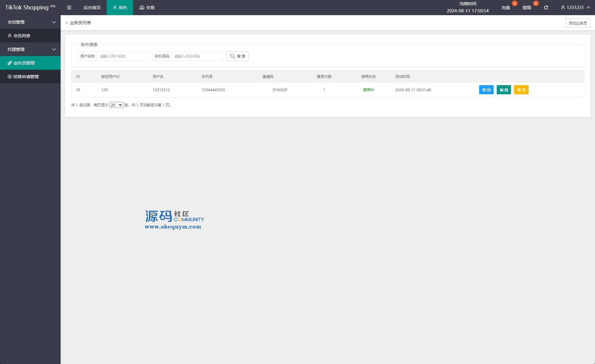Screen dimensions: 595x364
Task: Open 结算申请管理 in the sidebar
Action: coord(30,77)
